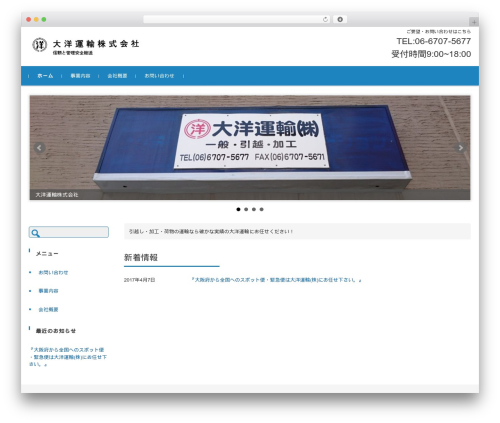
Task: Click the 大洋運輸株式会社 logo in the header
Action: tap(86, 45)
